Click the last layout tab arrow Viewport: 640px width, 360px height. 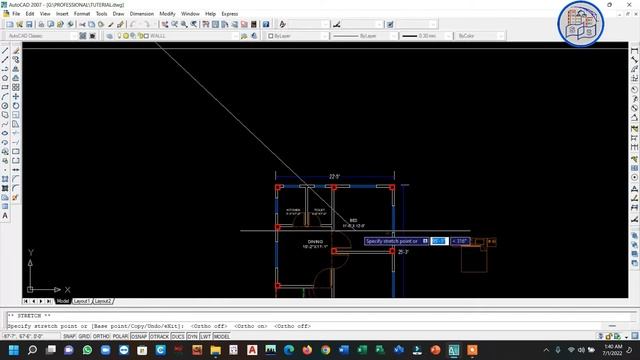[x=49, y=301]
